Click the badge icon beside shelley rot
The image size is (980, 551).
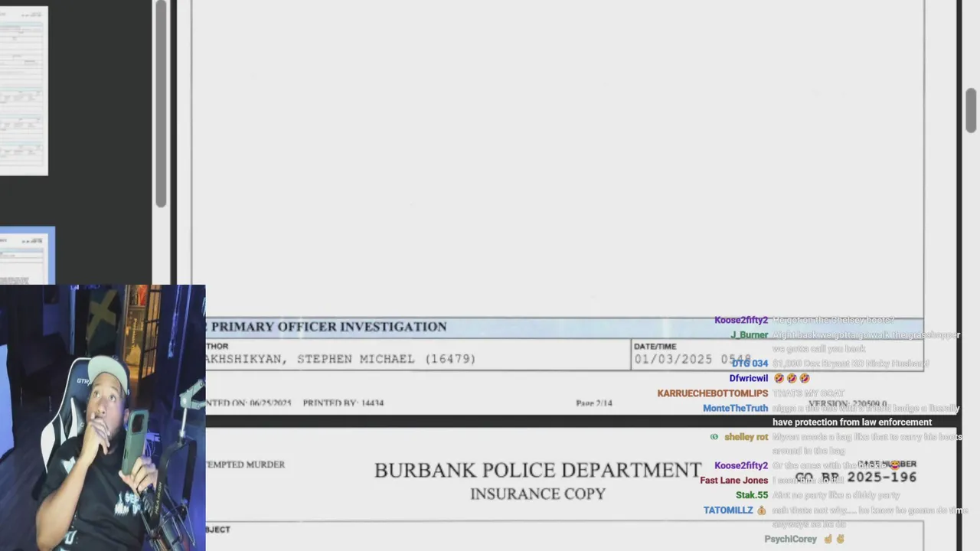pos(714,437)
